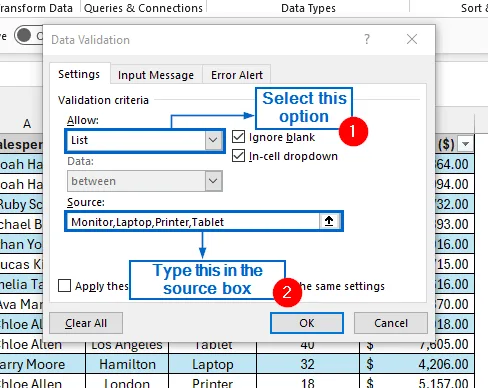Click the Data Validation help question mark
This screenshot has width=488, height=388.
click(x=367, y=39)
